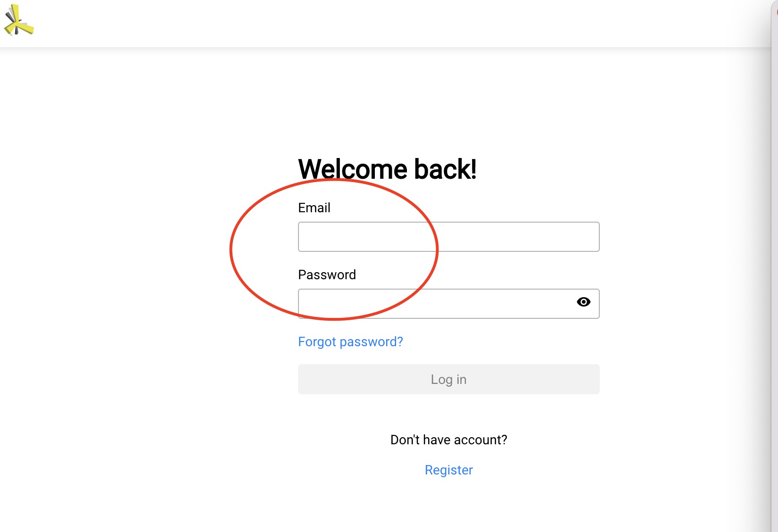Click the word Welcome in heading

[353, 169]
